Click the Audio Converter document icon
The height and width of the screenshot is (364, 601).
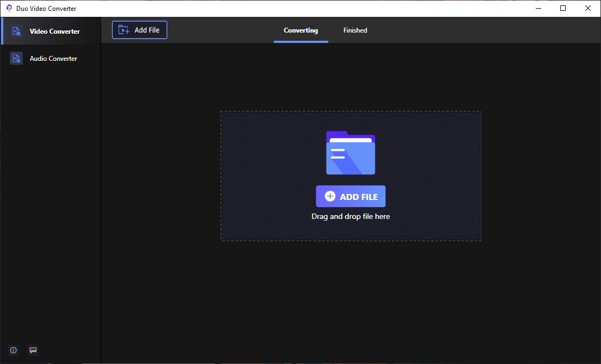pyautogui.click(x=16, y=58)
